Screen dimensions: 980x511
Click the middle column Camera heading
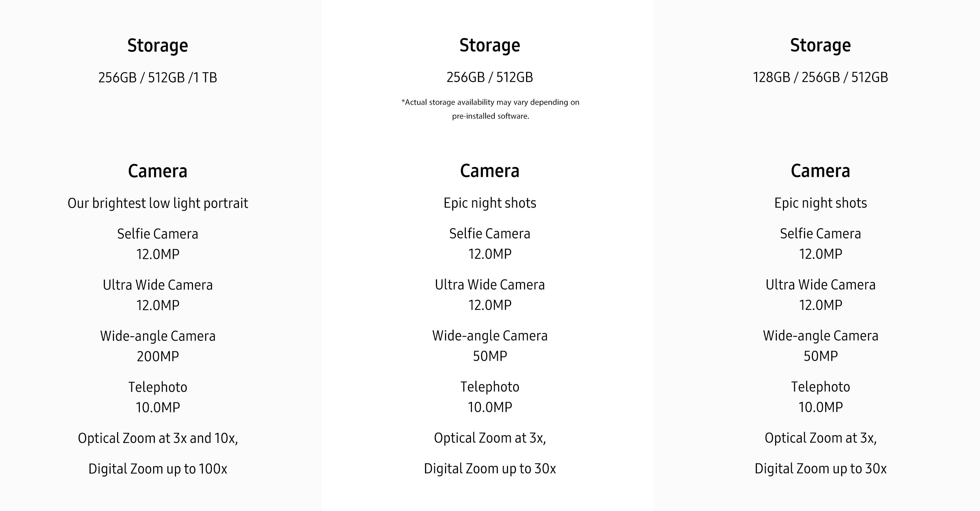click(490, 171)
